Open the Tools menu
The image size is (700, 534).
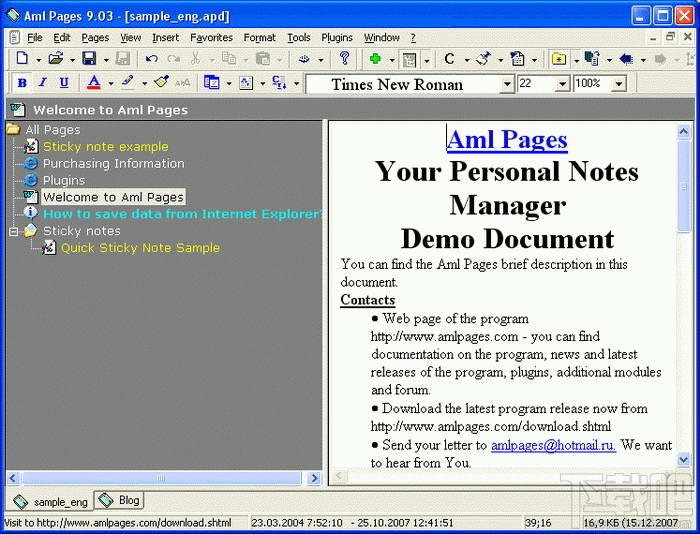(x=299, y=38)
